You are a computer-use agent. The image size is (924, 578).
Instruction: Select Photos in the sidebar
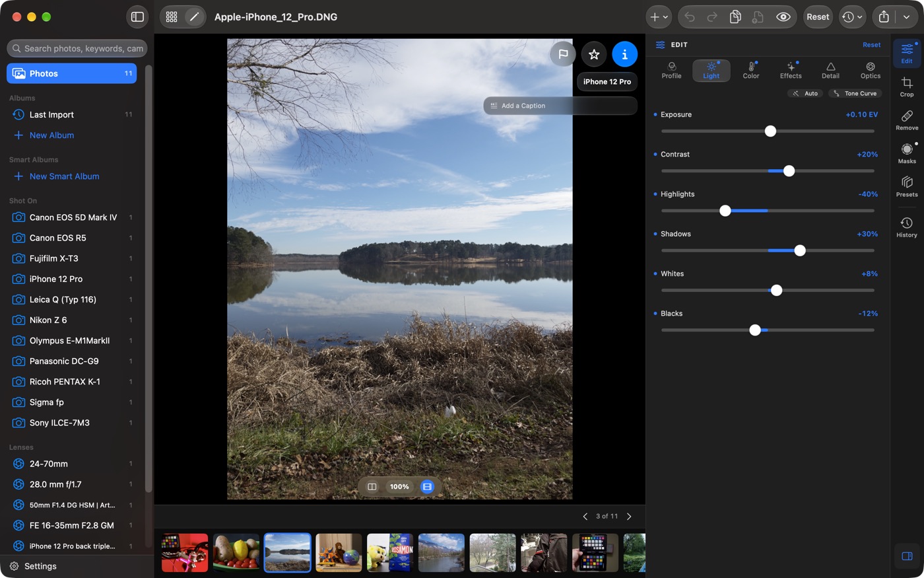[71, 73]
